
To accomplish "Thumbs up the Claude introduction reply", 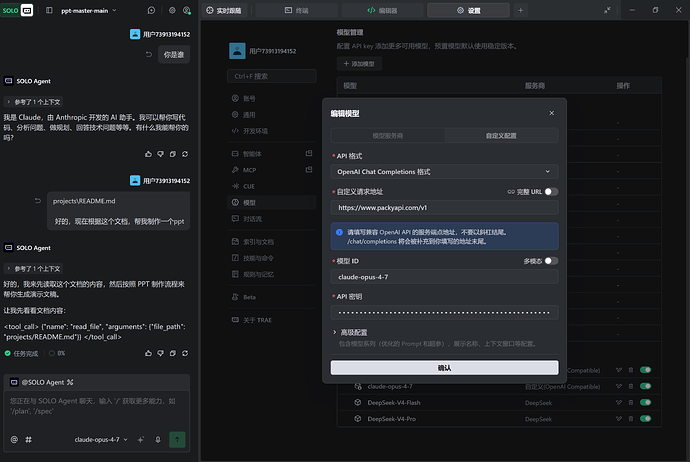I will pos(148,154).
